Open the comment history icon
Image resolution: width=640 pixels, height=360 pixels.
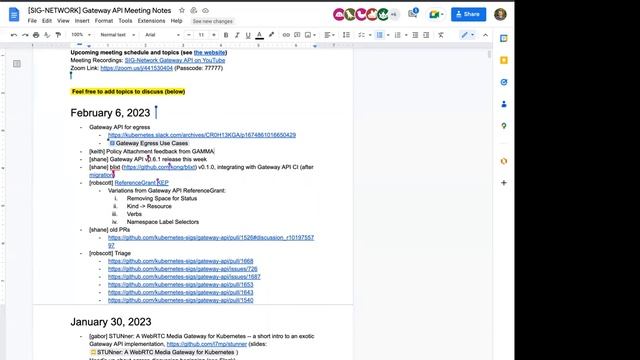click(413, 13)
